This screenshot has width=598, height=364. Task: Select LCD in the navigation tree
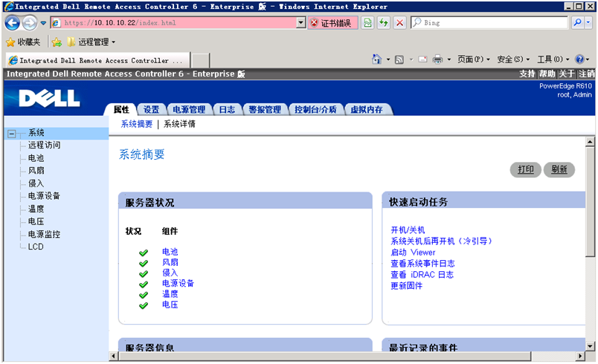[36, 247]
